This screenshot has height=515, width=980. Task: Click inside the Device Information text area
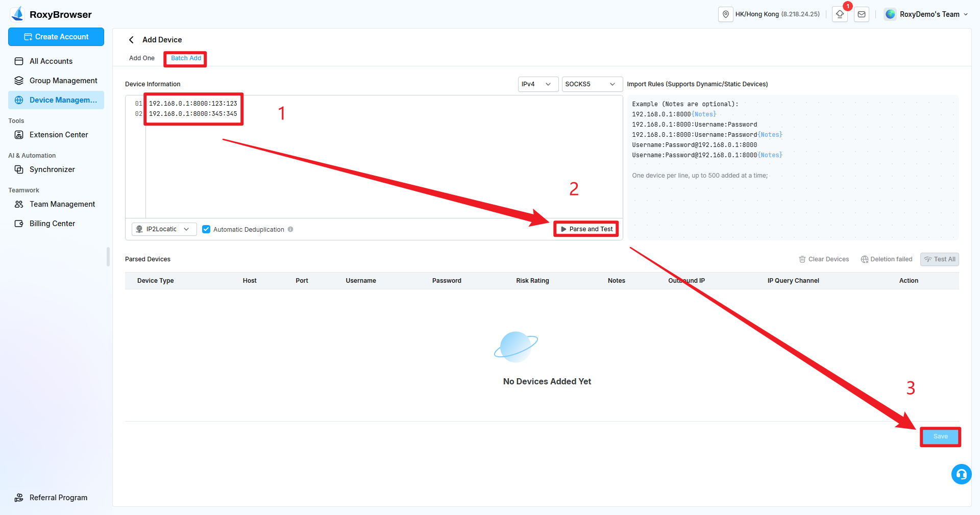(x=384, y=157)
